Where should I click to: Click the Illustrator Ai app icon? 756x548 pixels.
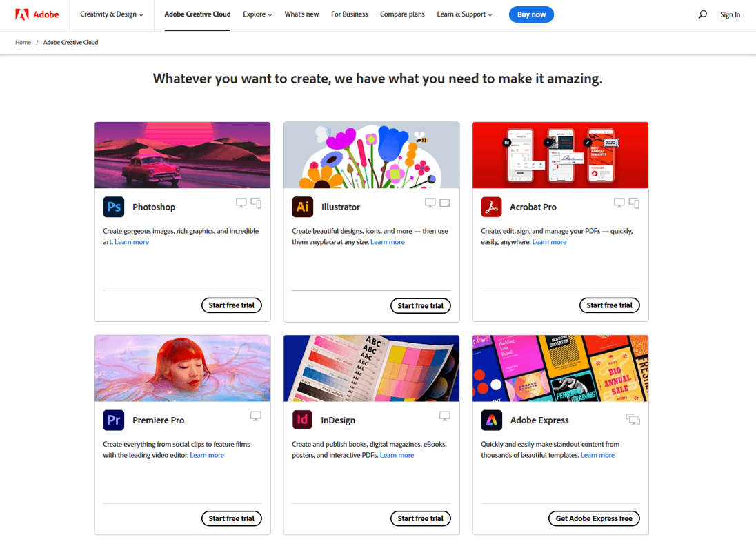click(302, 207)
